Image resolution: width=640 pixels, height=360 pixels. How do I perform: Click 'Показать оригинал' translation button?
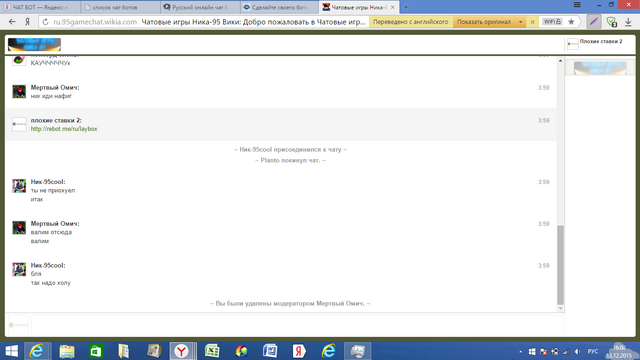tap(484, 22)
